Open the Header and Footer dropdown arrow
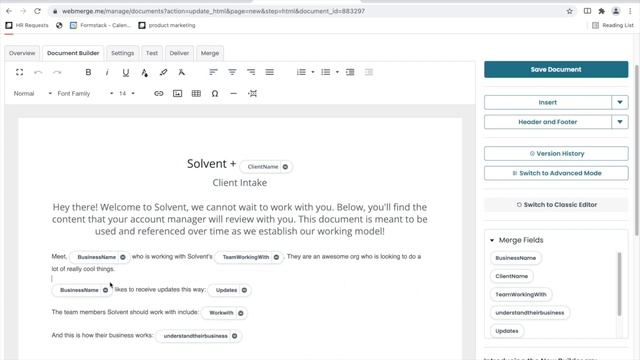Image resolution: width=640 pixels, height=360 pixels. pyautogui.click(x=620, y=122)
